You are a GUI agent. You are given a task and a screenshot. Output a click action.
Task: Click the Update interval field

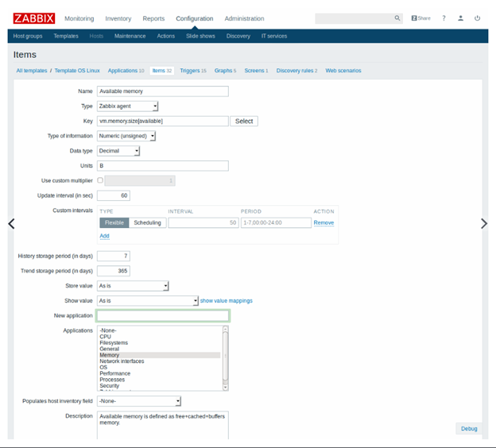113,195
